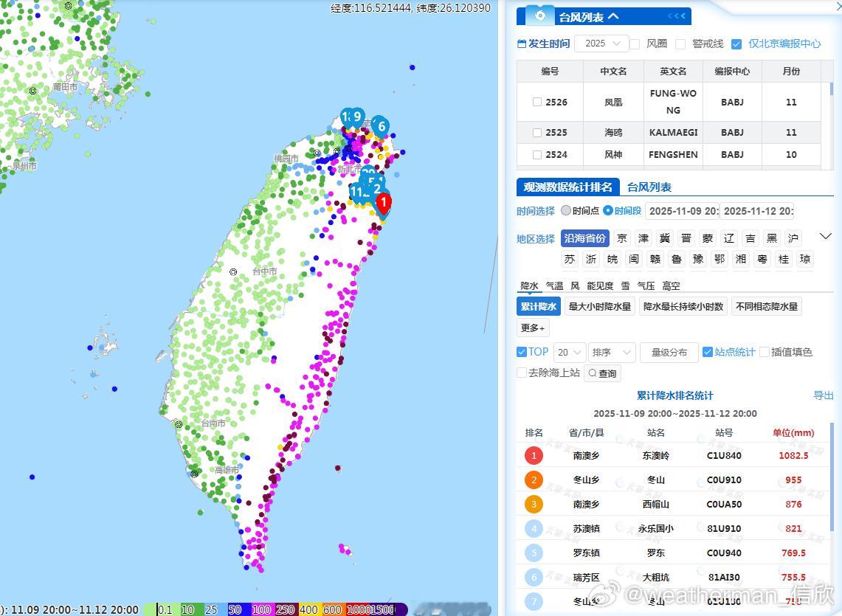The image size is (842, 616).
Task: Click the 查询 search button
Action: tap(602, 373)
